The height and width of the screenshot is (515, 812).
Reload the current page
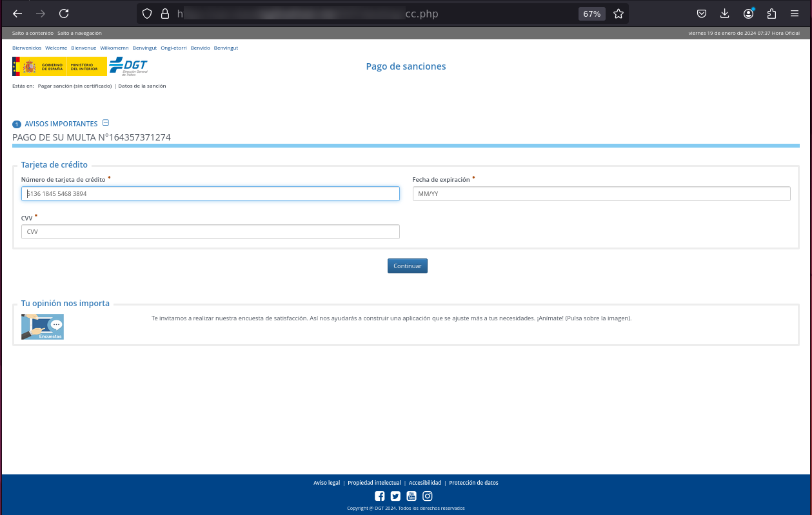click(64, 14)
